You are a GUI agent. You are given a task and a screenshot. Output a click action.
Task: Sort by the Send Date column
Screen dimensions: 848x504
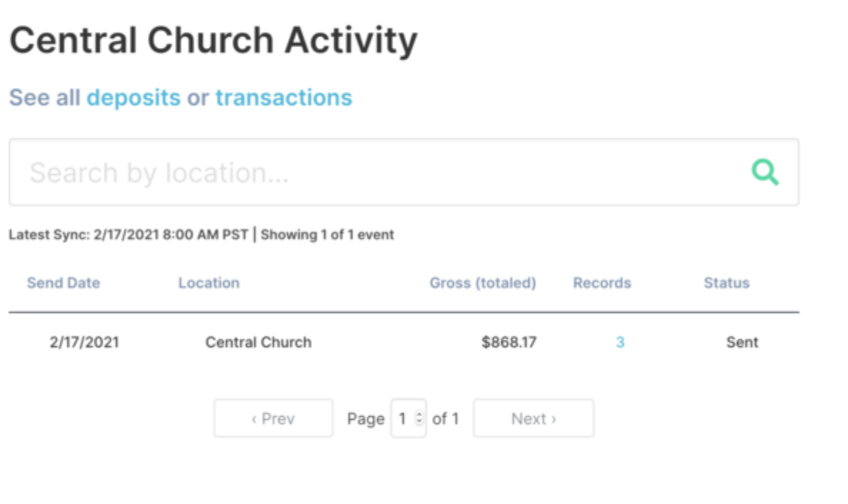63,283
